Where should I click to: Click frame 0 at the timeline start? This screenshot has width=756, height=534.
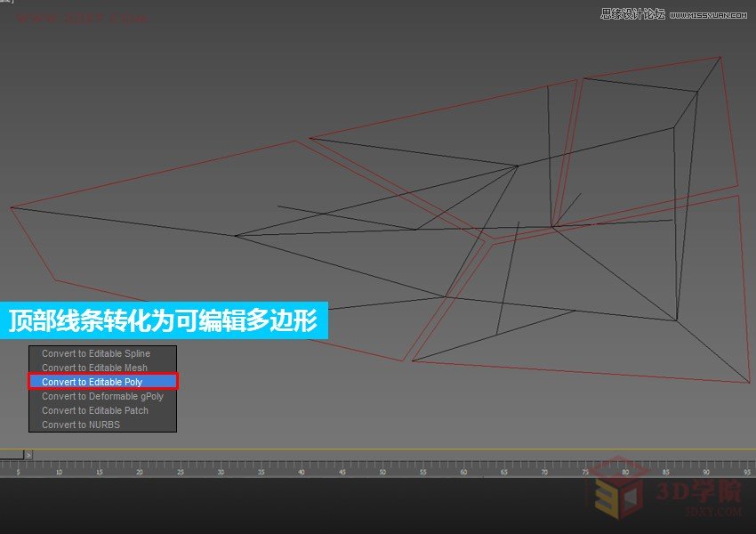pyautogui.click(x=5, y=466)
